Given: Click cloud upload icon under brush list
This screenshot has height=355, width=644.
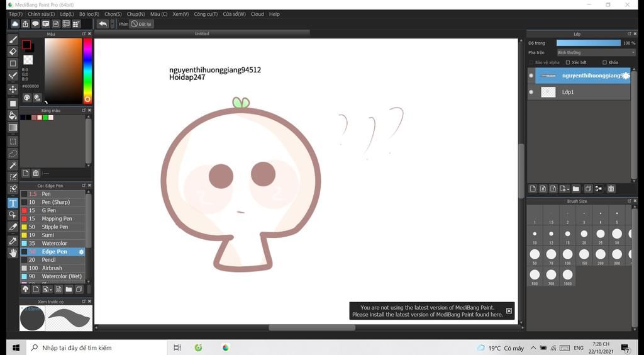Looking at the screenshot, I should [x=25, y=290].
